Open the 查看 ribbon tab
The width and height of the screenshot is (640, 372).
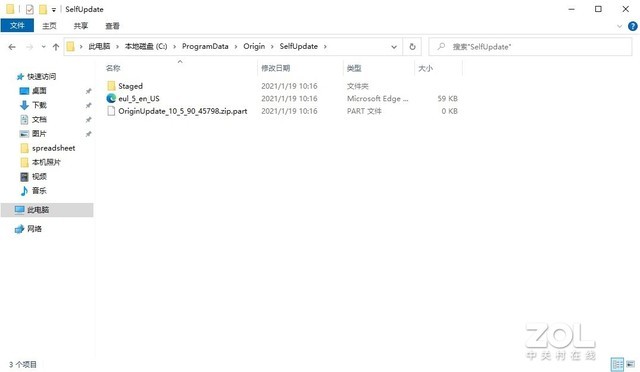pos(113,26)
